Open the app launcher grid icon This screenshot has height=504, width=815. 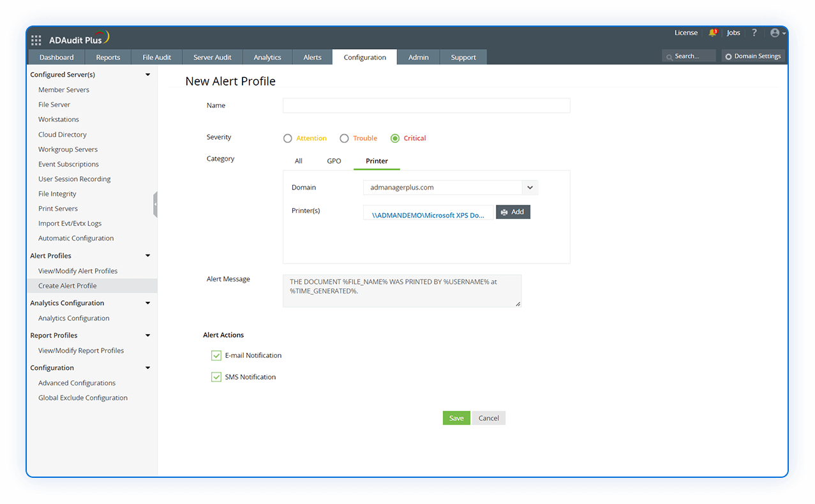click(x=36, y=40)
